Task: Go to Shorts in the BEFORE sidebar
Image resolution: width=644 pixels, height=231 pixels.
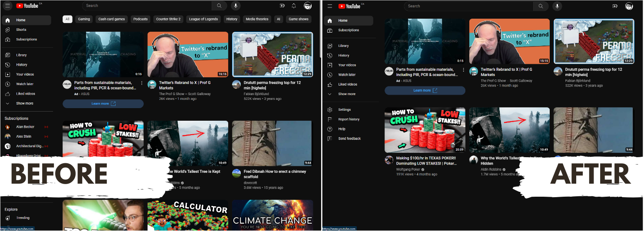Action: tap(27, 30)
